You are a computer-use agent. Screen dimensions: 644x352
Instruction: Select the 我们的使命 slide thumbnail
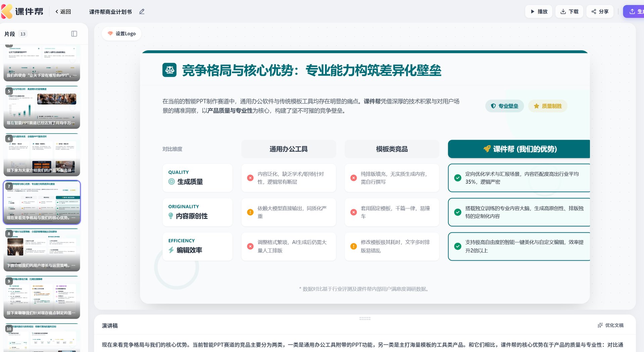42,63
